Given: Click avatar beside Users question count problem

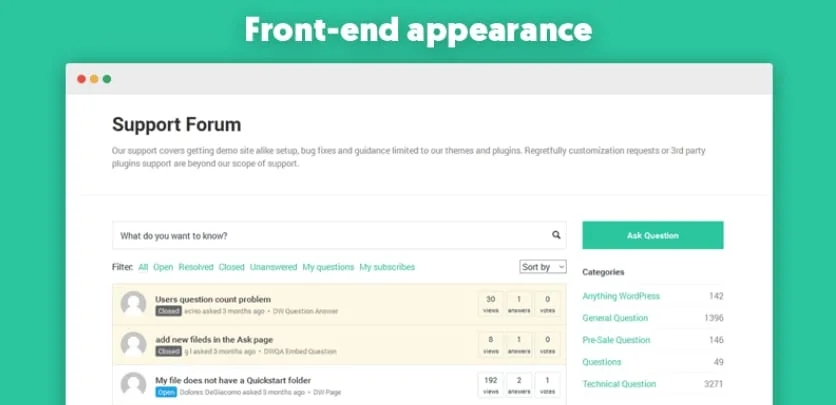Looking at the screenshot, I should coord(133,304).
